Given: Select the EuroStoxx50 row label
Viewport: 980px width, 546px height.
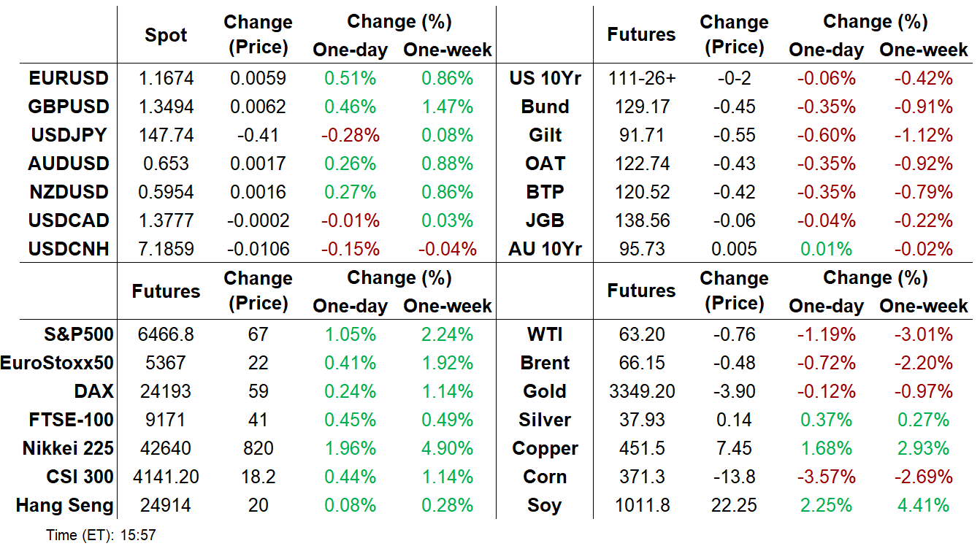Looking at the screenshot, I should point(58,363).
